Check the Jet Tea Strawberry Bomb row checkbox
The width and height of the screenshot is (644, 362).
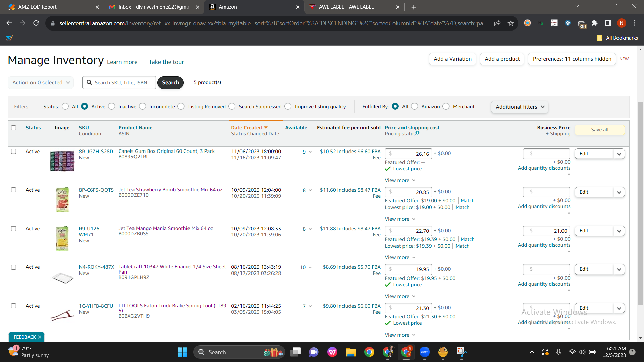pyautogui.click(x=14, y=190)
